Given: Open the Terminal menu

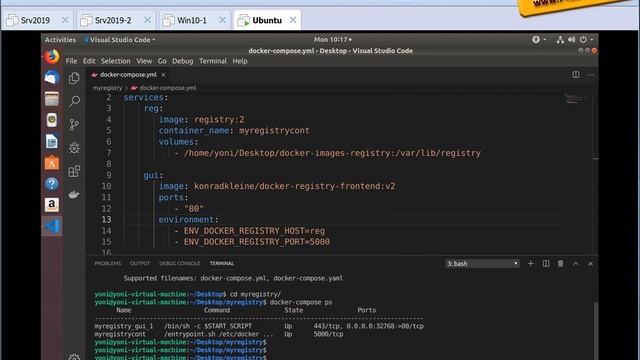Looking at the screenshot, I should click(x=213, y=61).
